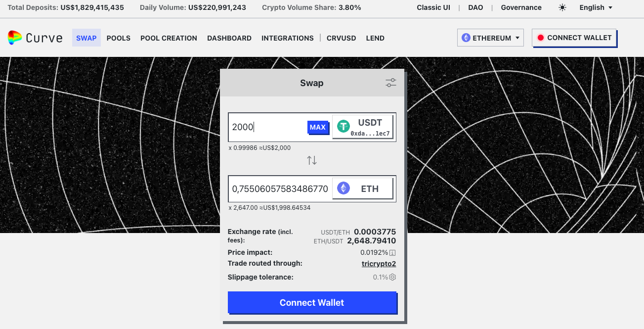Open the tricrypto2 pool link

point(379,264)
